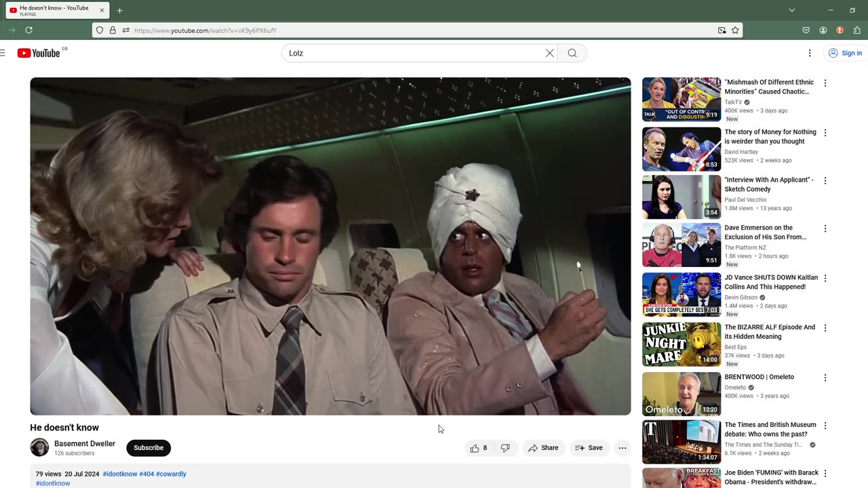
Task: Subscribe to Basement Dweller
Action: (x=149, y=448)
